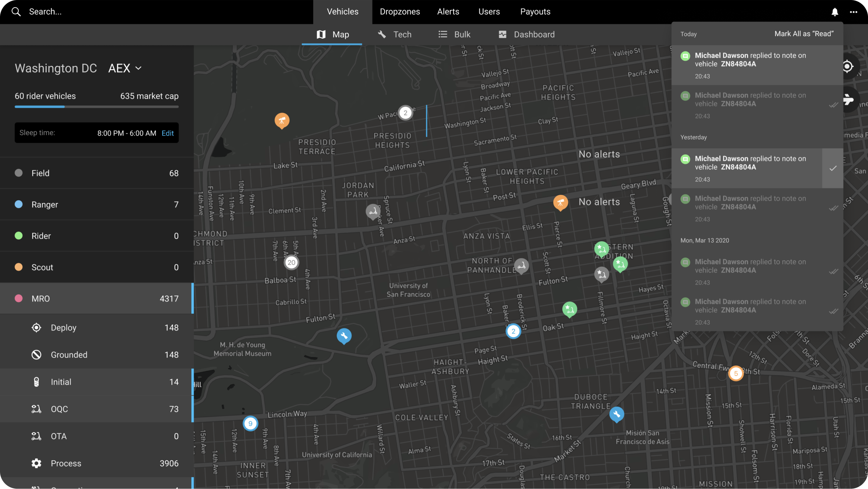Select the Process filter row

click(x=97, y=464)
